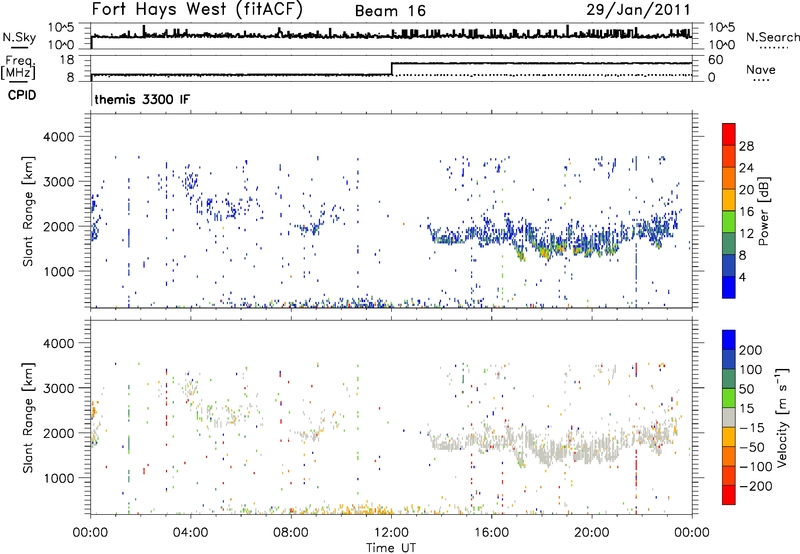Click the dark blue Velocity colorbar top segment
Image resolution: width=800 pixels, height=554 pixels.
coord(729,340)
